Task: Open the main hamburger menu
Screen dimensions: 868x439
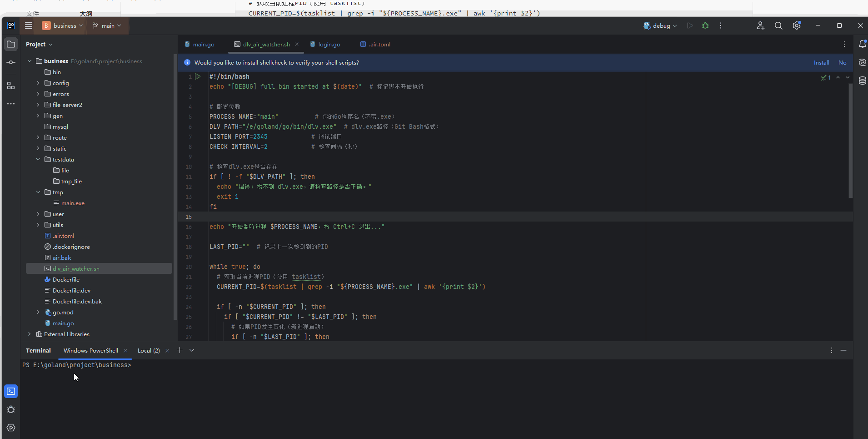Action: [x=29, y=25]
